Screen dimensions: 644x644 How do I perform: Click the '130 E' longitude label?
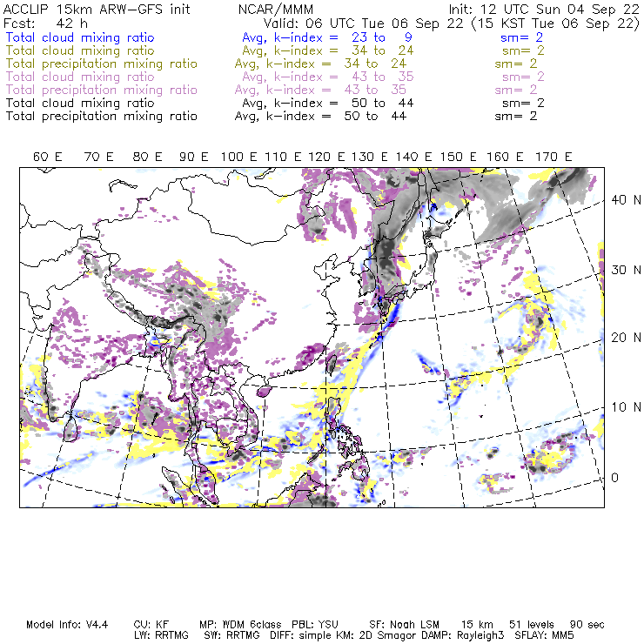coord(370,157)
